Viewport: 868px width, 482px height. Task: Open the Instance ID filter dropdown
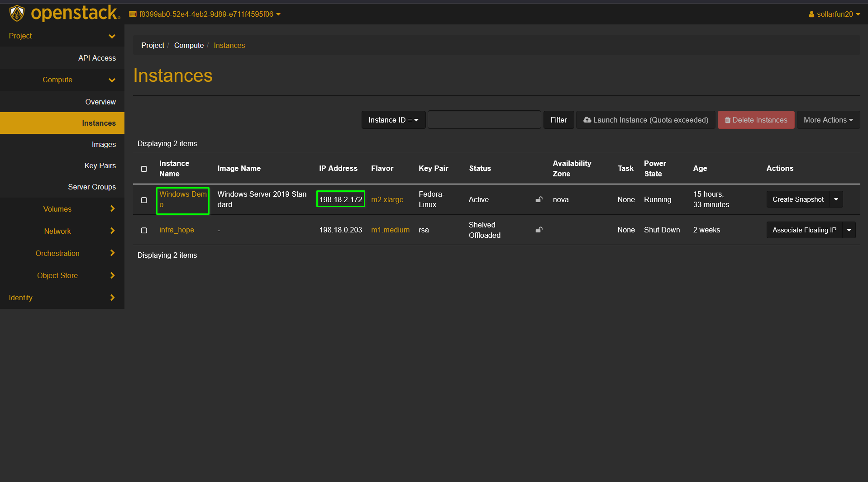[x=393, y=120]
